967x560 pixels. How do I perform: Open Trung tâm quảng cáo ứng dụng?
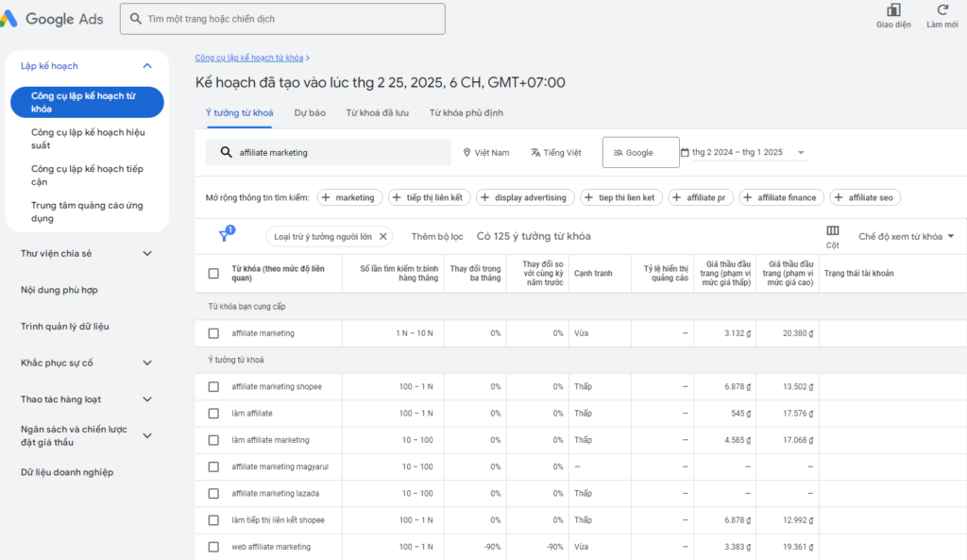(87, 212)
